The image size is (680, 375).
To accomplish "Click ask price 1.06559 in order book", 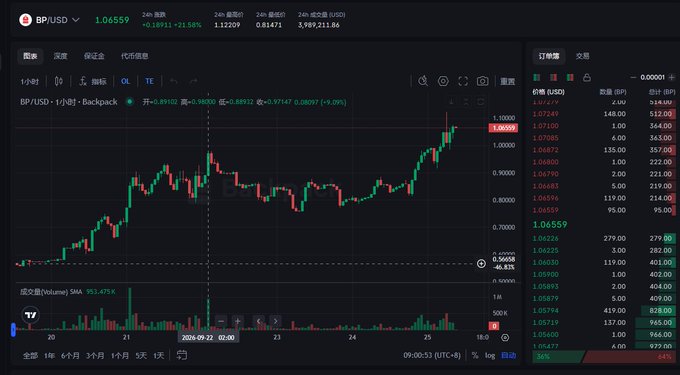I will pyautogui.click(x=546, y=210).
